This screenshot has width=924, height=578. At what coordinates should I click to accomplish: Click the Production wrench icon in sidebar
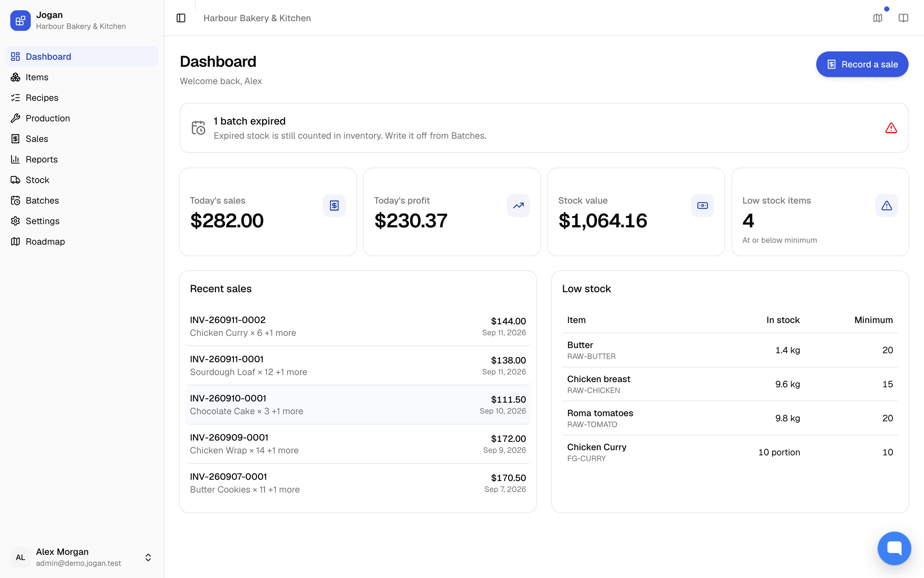coord(15,118)
